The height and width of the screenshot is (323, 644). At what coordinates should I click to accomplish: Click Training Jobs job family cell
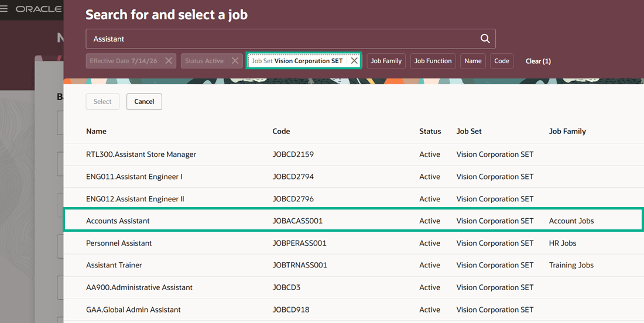click(x=571, y=265)
